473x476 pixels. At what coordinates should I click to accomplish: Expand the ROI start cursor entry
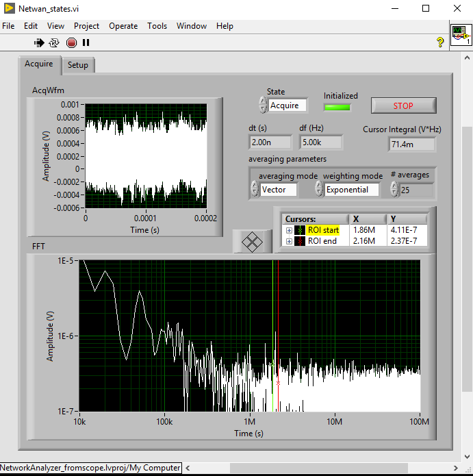289,230
